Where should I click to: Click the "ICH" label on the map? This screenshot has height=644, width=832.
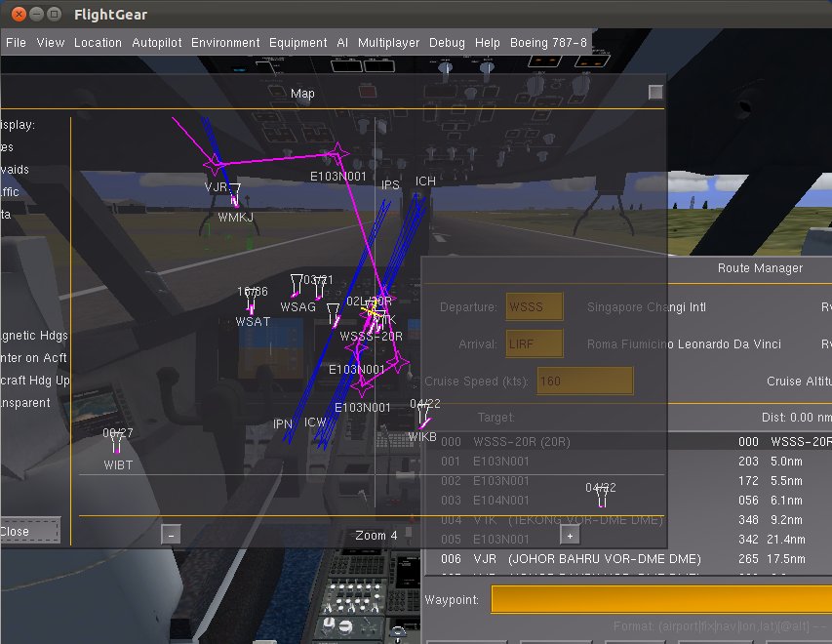tap(425, 181)
